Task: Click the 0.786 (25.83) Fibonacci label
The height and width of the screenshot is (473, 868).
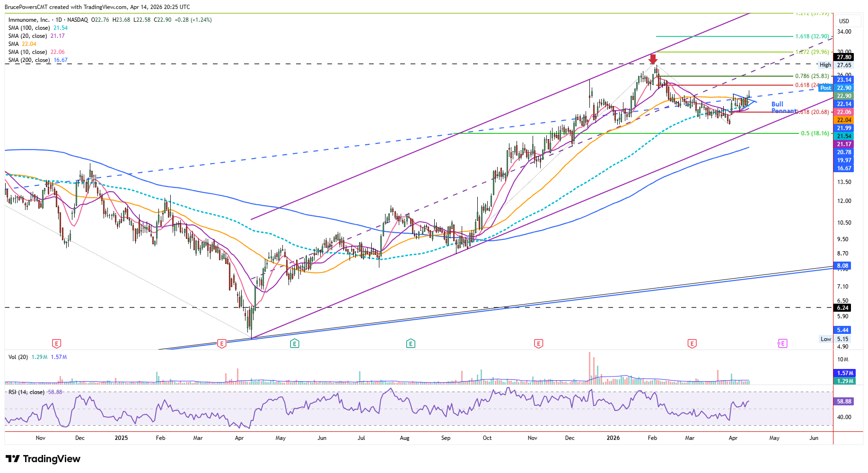Action: (x=812, y=76)
